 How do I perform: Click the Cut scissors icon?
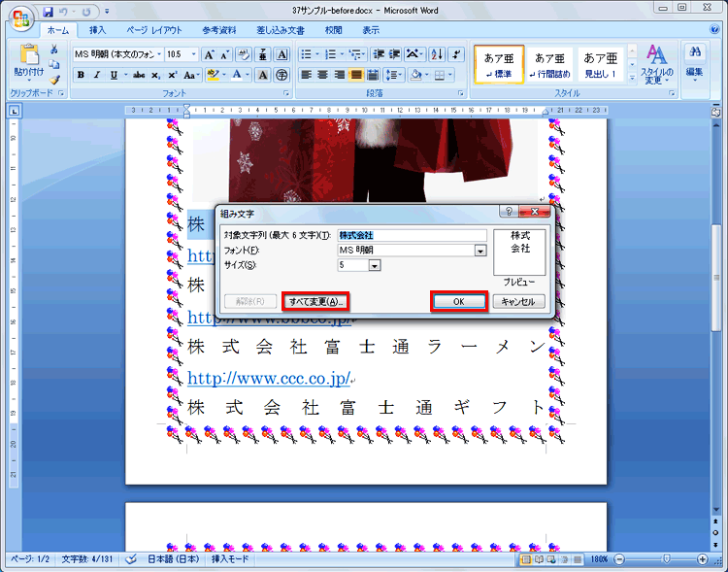click(x=54, y=49)
